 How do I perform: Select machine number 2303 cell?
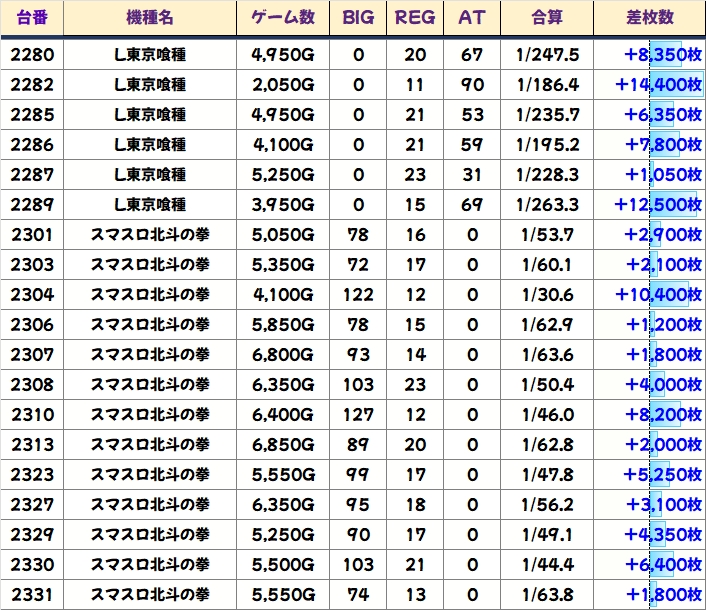[32, 265]
